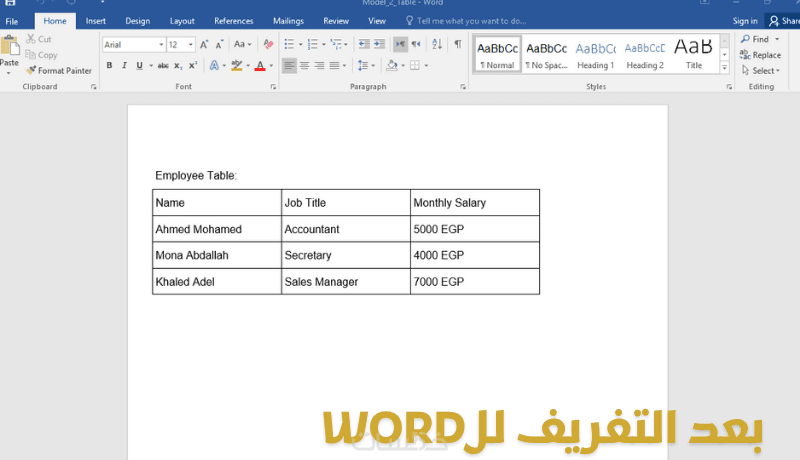Toggle Italic formatting

coord(124,65)
